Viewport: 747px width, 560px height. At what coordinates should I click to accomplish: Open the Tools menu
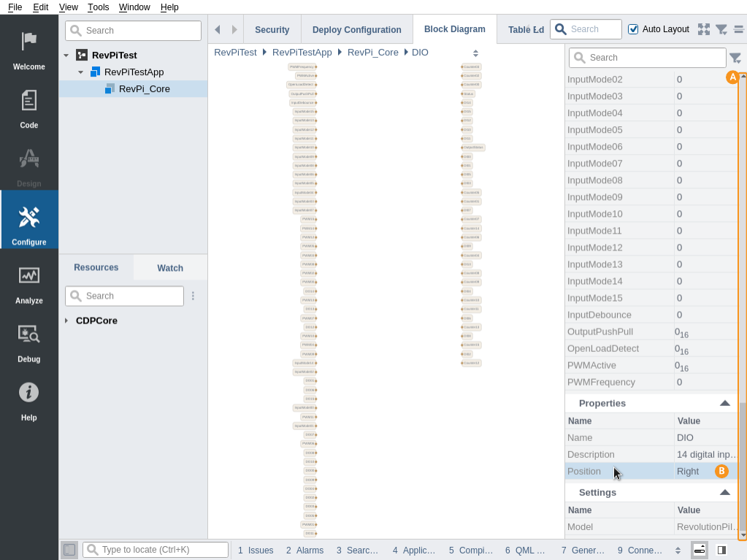pyautogui.click(x=98, y=7)
